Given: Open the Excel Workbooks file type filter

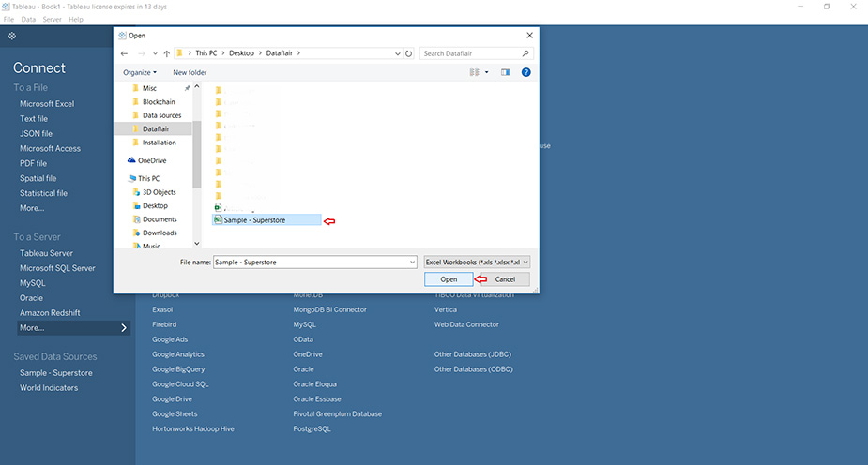Looking at the screenshot, I should click(478, 262).
